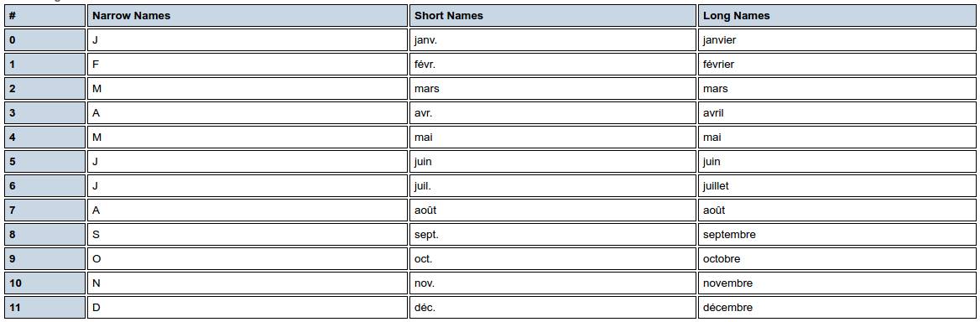Click the narrow name 'N' cell
This screenshot has height=322, width=980.
click(248, 283)
